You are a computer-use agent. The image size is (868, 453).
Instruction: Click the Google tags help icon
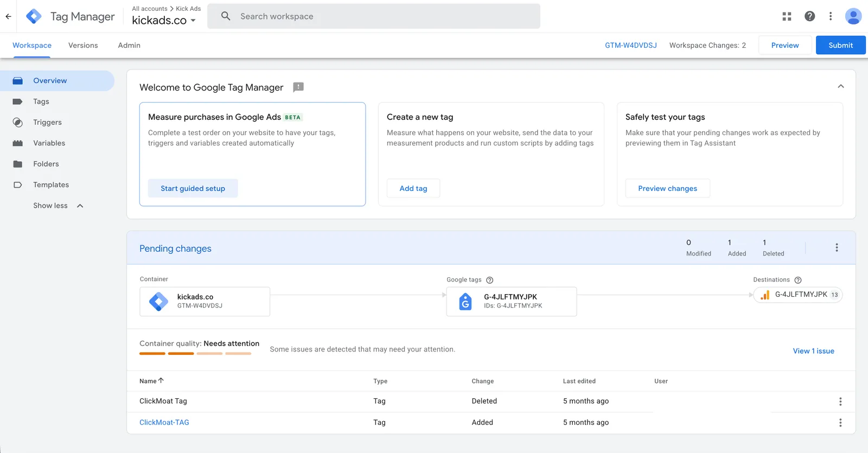coord(489,280)
